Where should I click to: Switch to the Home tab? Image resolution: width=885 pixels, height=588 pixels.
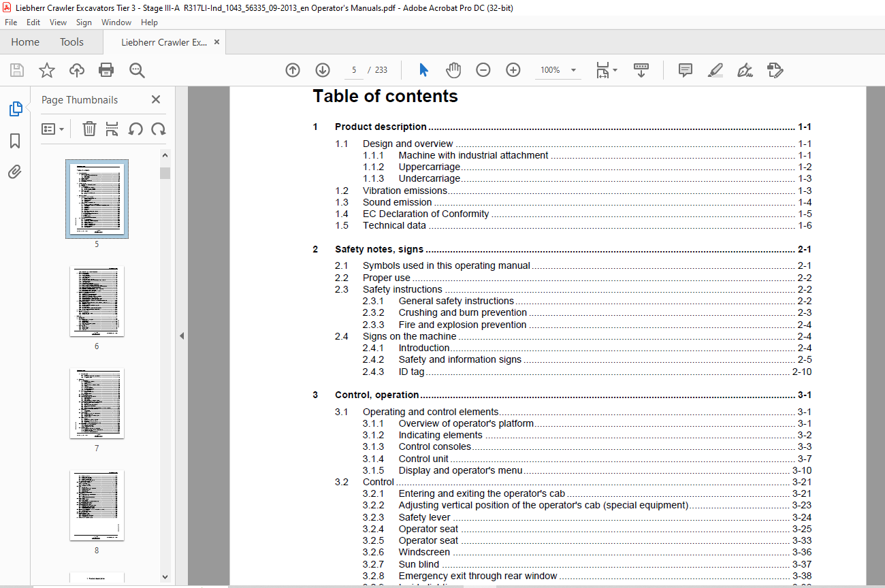click(x=25, y=42)
